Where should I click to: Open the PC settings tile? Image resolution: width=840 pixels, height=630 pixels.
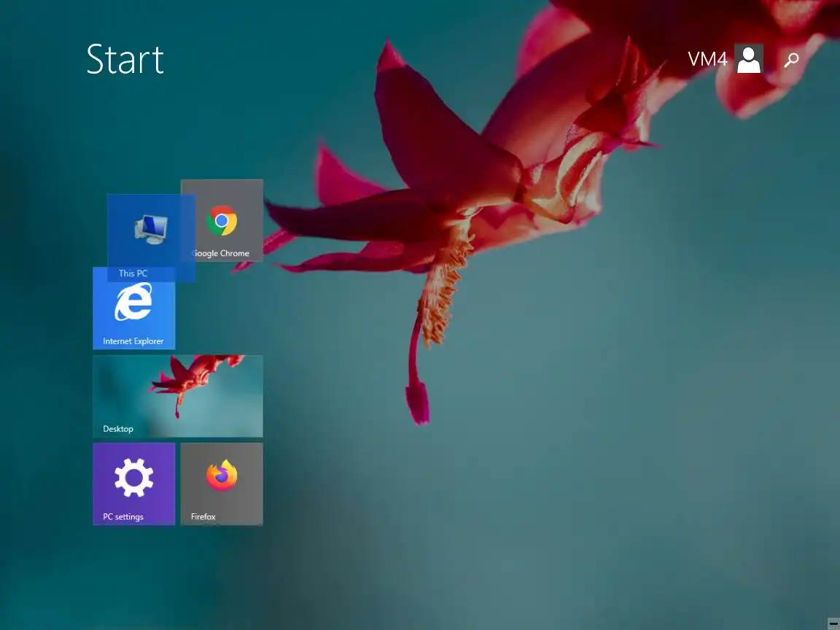coord(134,483)
